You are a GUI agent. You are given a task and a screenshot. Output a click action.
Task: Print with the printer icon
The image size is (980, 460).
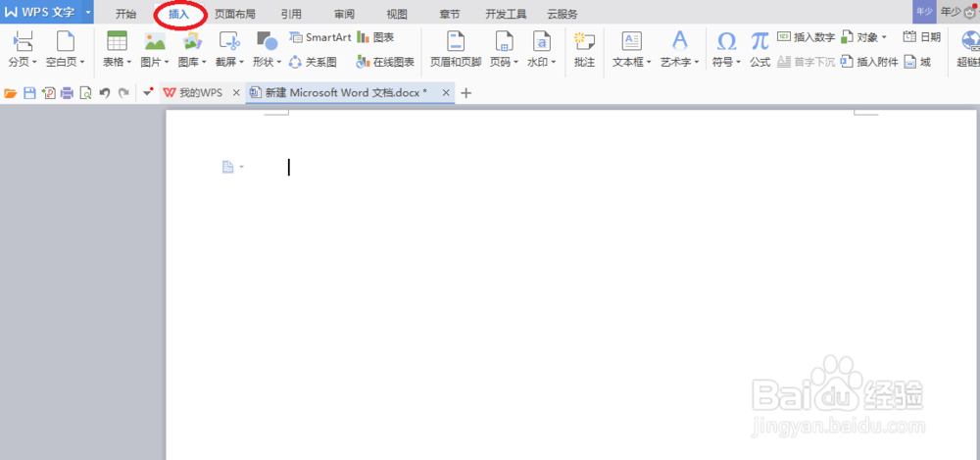tap(67, 93)
